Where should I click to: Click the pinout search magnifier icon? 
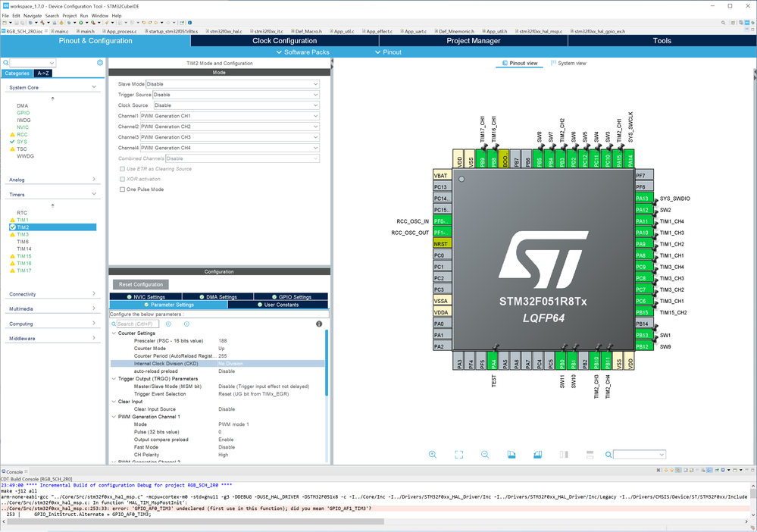pos(608,454)
